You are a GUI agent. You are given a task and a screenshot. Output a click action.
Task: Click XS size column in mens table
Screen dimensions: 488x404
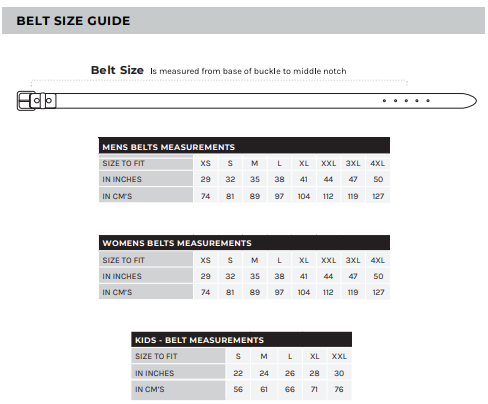pyautogui.click(x=206, y=163)
